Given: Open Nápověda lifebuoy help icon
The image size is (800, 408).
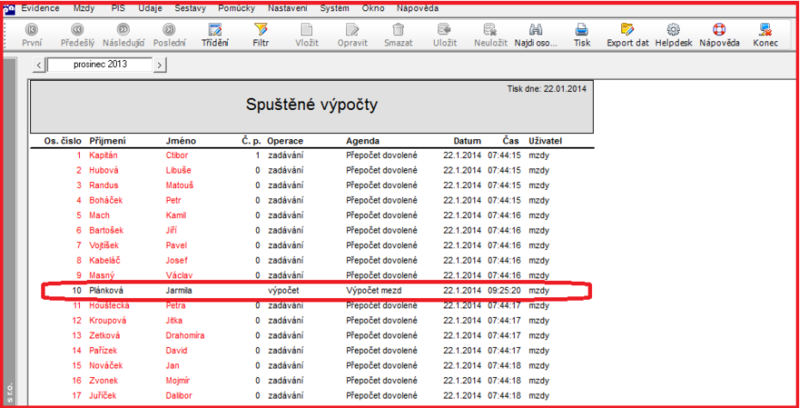Looking at the screenshot, I should click(719, 30).
